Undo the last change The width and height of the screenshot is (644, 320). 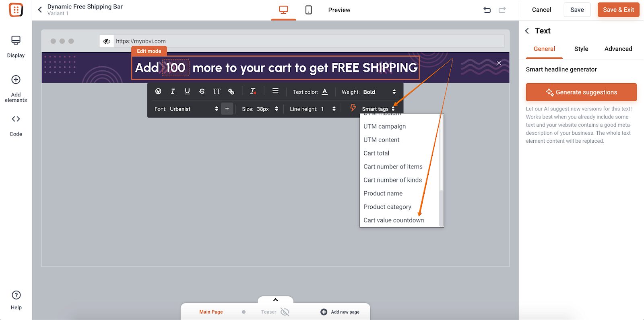pos(487,10)
